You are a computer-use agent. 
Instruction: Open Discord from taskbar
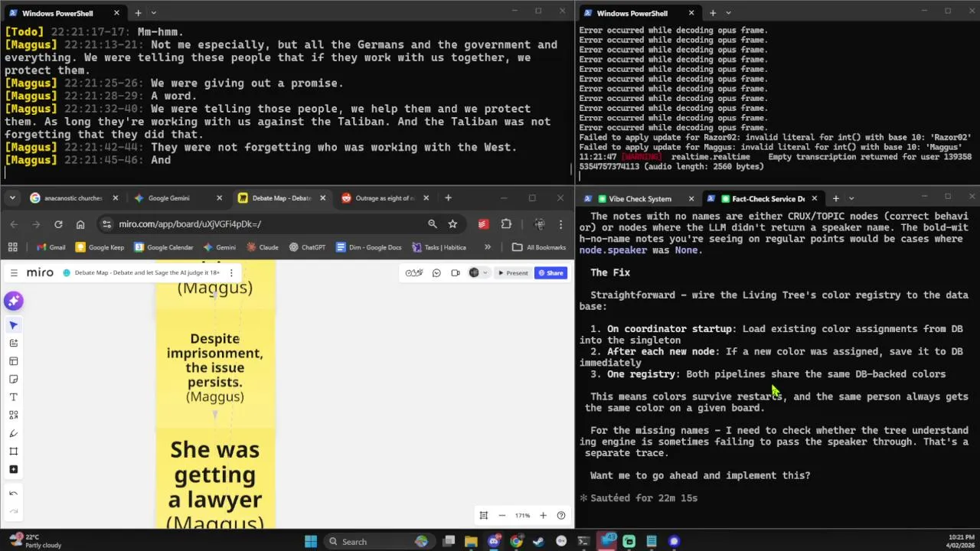(494, 541)
